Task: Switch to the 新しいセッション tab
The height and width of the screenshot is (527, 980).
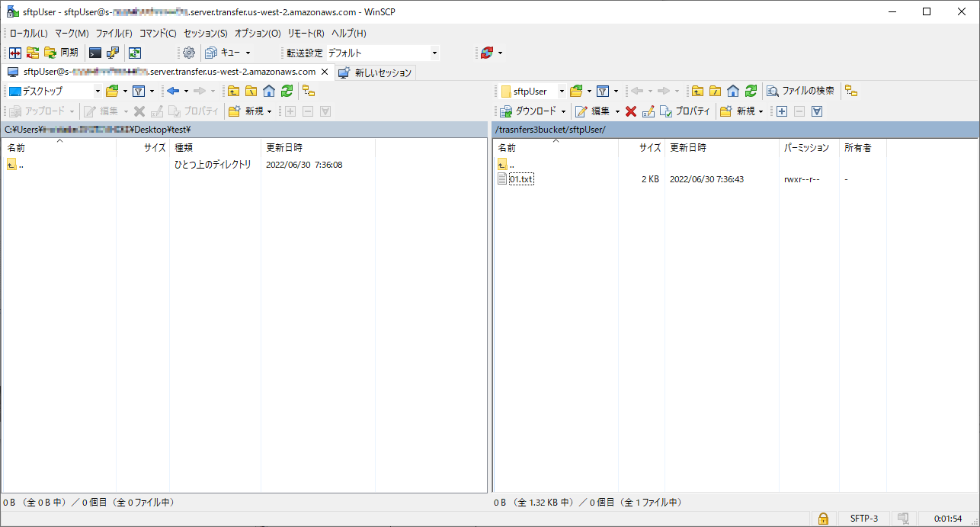Action: (376, 72)
